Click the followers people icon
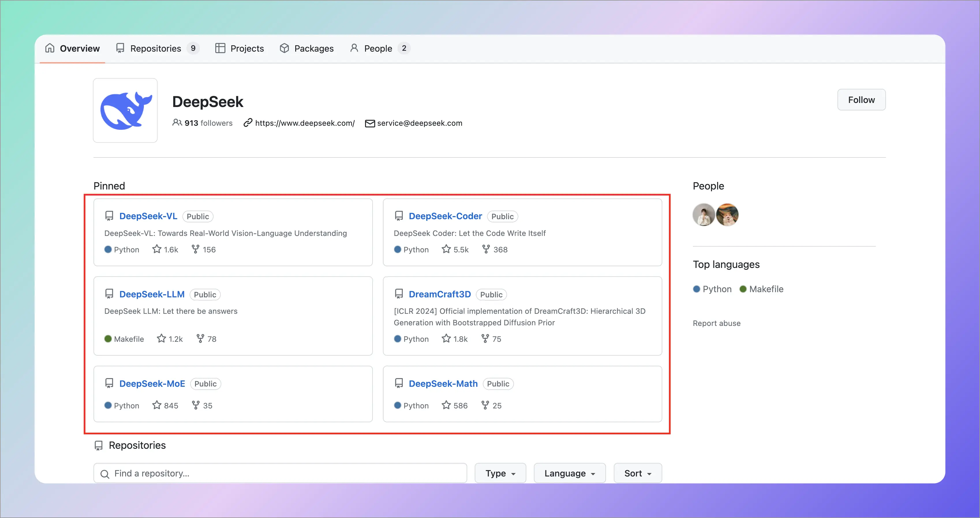Screen dimensions: 980x518 177,123
